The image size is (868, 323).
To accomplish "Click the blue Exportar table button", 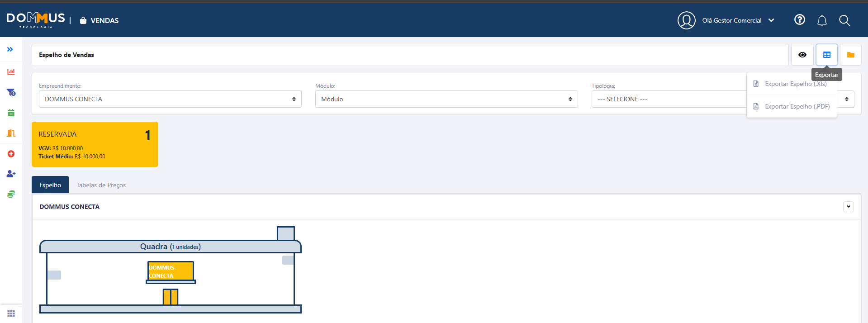I will [826, 55].
